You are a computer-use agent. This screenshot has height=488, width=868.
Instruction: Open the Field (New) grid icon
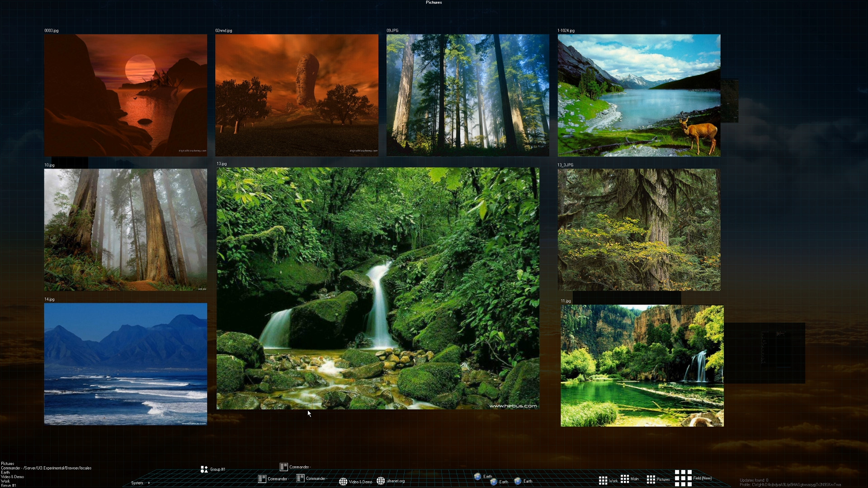point(683,477)
